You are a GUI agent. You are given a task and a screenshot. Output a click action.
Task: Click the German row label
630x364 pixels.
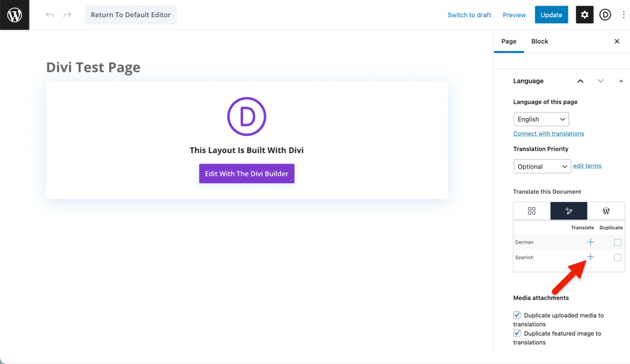[x=524, y=242]
